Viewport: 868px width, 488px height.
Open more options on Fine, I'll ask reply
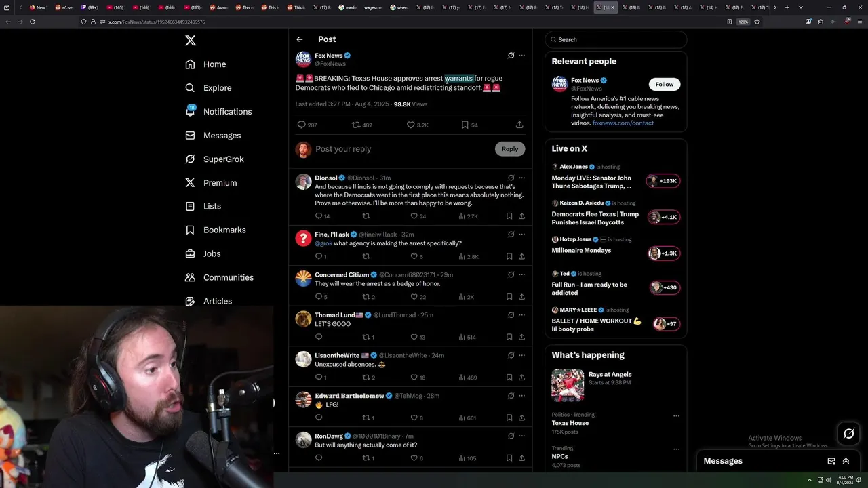point(521,235)
